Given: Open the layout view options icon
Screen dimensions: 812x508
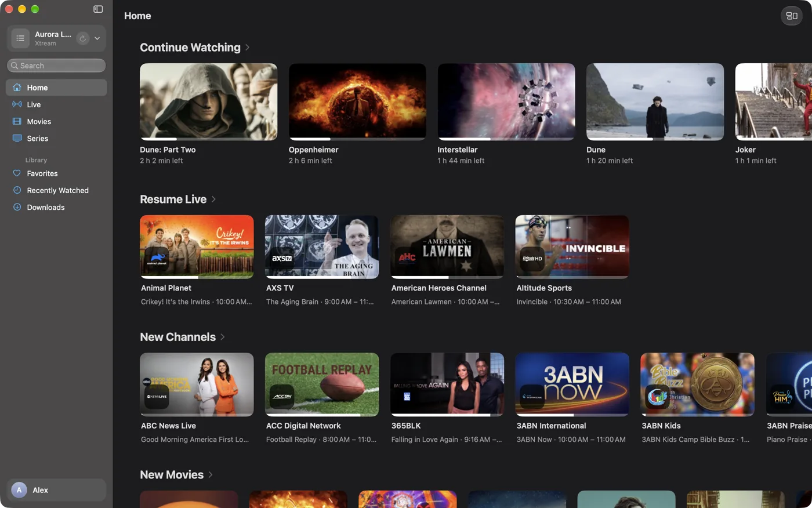Looking at the screenshot, I should pos(792,16).
